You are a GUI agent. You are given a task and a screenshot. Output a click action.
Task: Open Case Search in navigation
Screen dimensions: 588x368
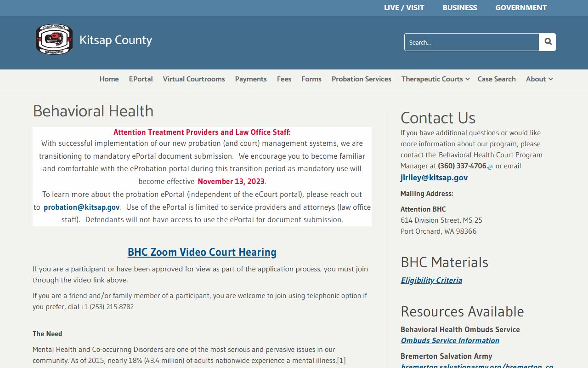click(x=497, y=79)
